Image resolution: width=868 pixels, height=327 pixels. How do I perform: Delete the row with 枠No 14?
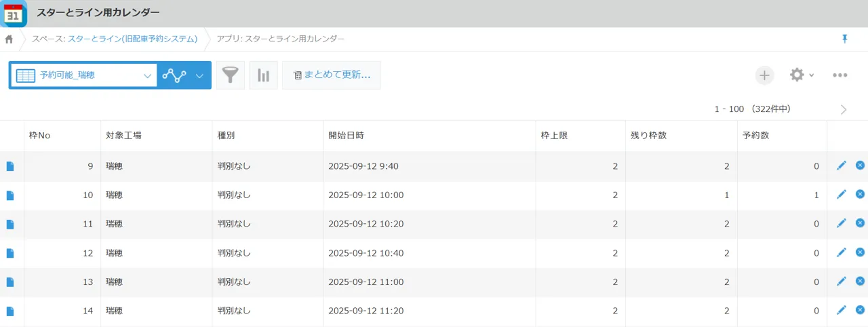[860, 310]
